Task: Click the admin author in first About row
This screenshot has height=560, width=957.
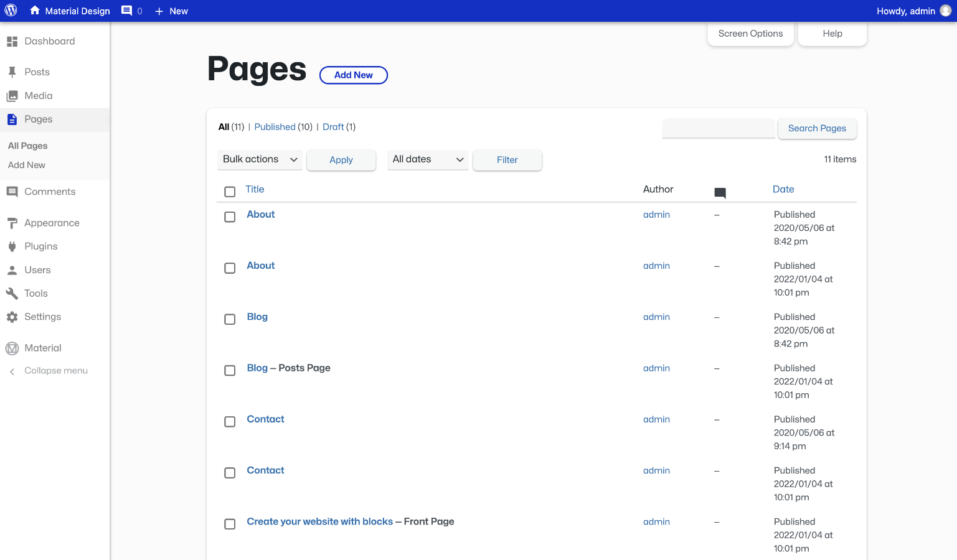Action: 656,215
